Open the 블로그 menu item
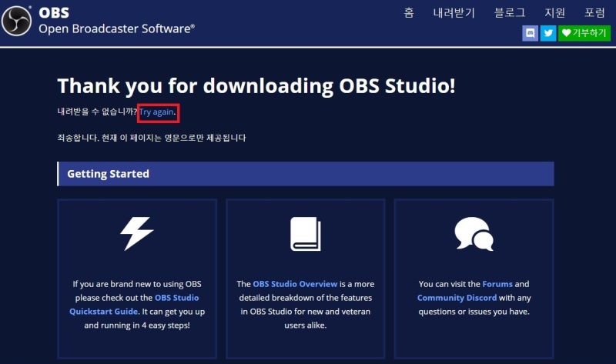The width and height of the screenshot is (616, 364). [x=510, y=13]
